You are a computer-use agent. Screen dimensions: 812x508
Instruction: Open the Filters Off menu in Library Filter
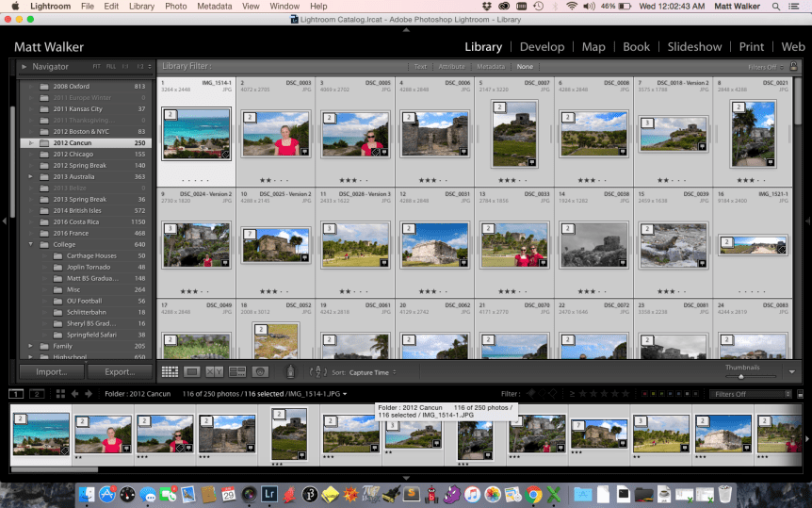tap(766, 67)
